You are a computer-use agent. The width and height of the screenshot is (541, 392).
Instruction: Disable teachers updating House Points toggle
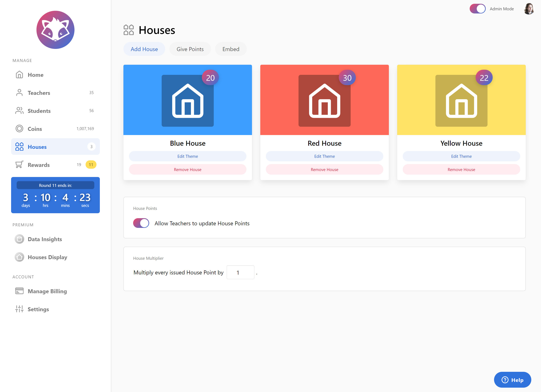141,223
